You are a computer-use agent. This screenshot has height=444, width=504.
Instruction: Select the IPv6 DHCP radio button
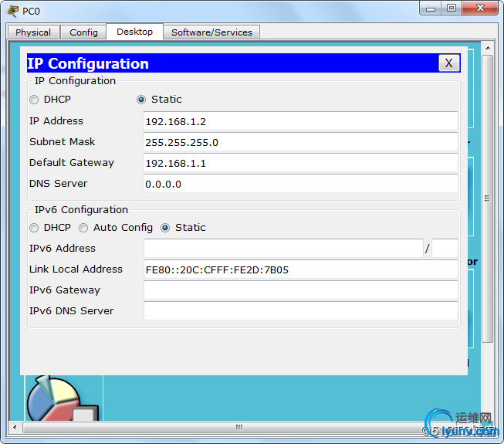click(x=34, y=228)
